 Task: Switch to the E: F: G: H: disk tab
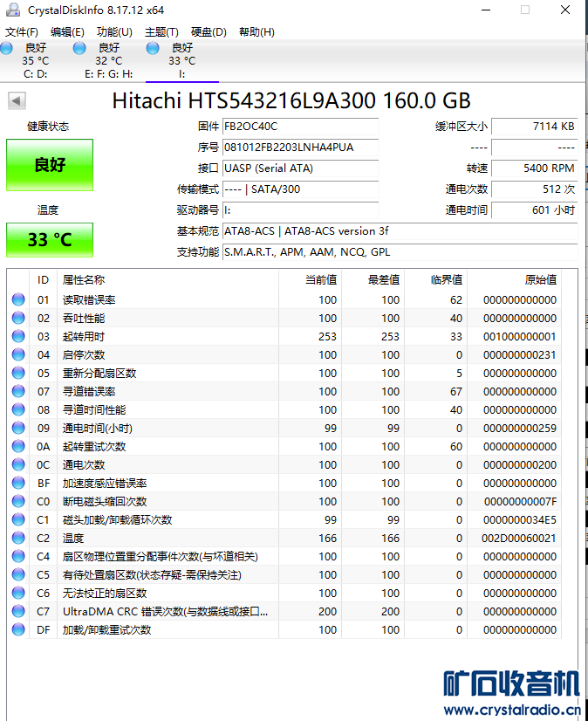pyautogui.click(x=109, y=61)
